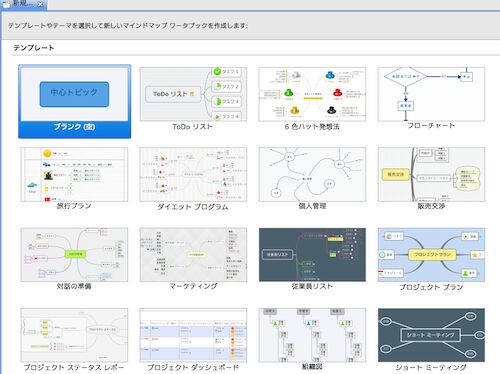Click the 旅行プラン caption label
This screenshot has height=374, width=500.
pyautogui.click(x=74, y=206)
